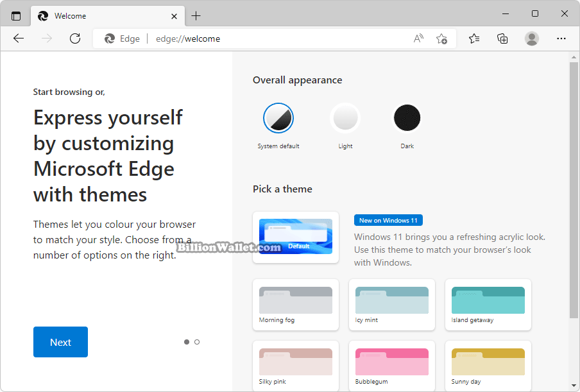This screenshot has width=580, height=392.
Task: Select Dark appearance
Action: click(x=407, y=118)
